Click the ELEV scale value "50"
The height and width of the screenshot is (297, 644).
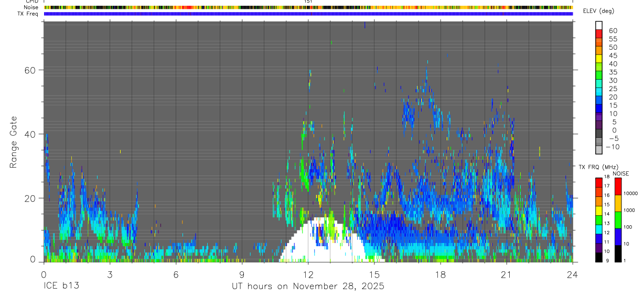(x=613, y=47)
